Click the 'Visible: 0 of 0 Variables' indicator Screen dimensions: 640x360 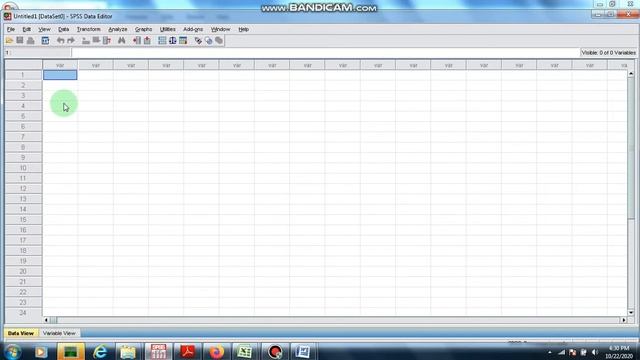608,53
